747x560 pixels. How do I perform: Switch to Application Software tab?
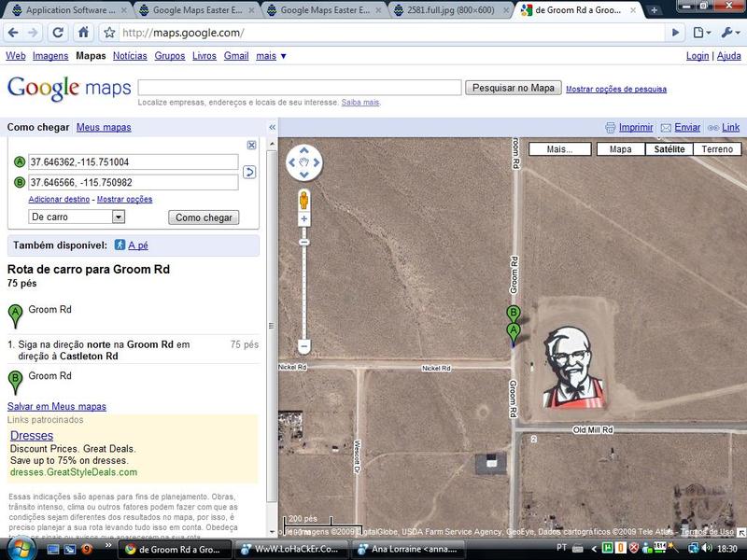tap(69, 10)
